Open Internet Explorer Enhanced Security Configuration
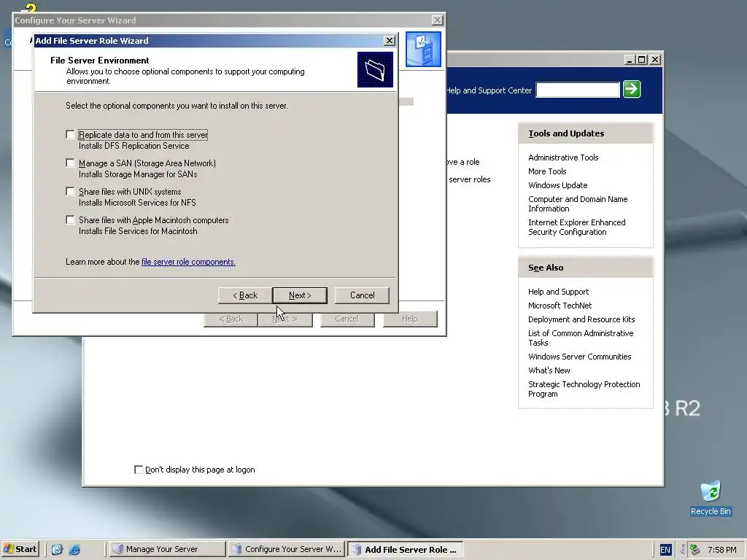 click(x=576, y=227)
